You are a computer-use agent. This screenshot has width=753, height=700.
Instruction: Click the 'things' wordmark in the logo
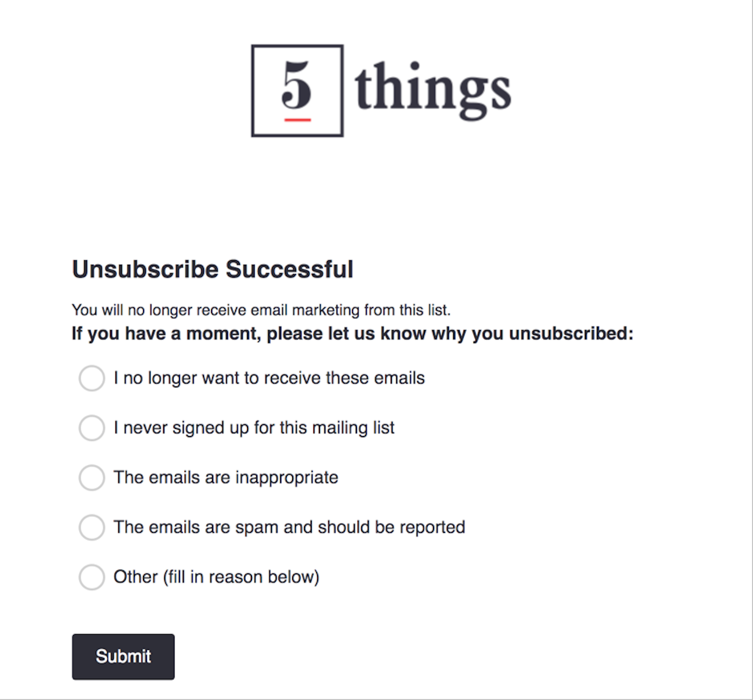click(433, 89)
